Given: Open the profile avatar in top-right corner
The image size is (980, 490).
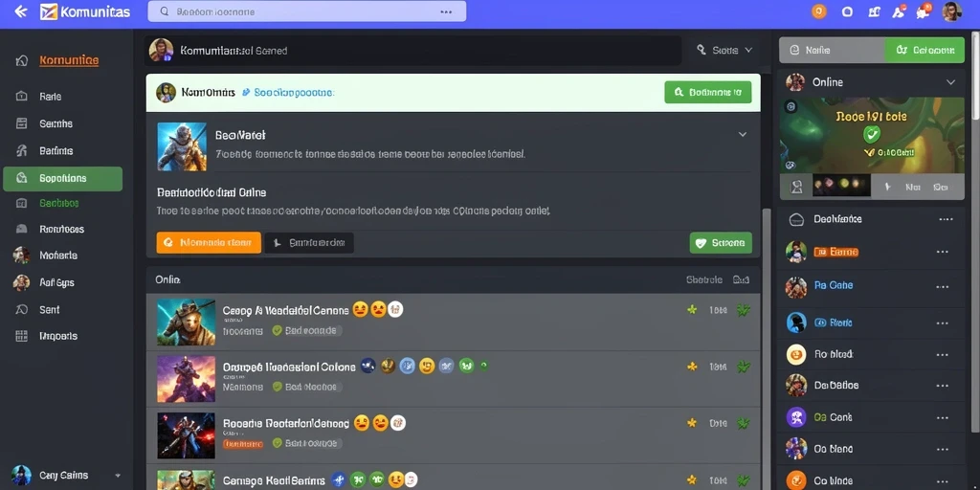Looking at the screenshot, I should tap(951, 11).
